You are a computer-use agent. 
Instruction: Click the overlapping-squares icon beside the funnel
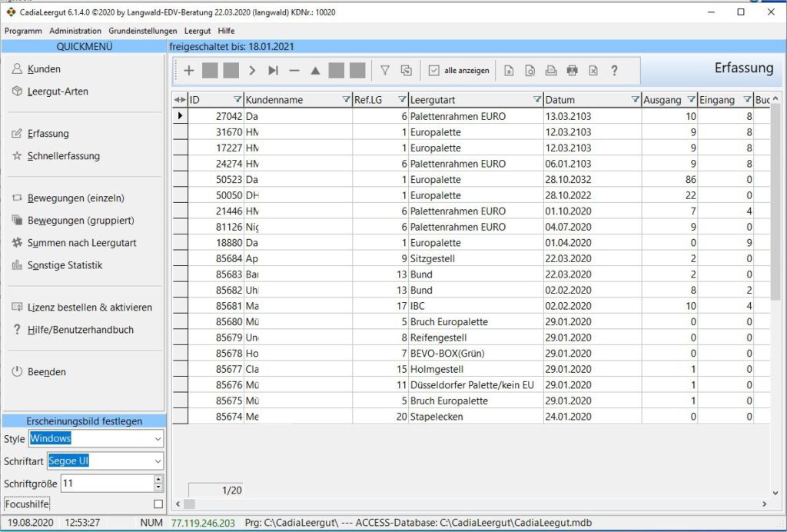tap(406, 71)
